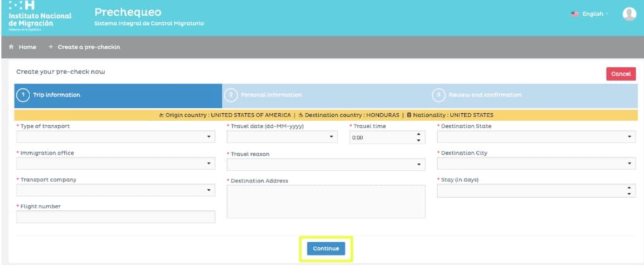Image resolution: width=644 pixels, height=265 pixels.
Task: Select Create a pre-checkin menu item
Action: tap(84, 47)
